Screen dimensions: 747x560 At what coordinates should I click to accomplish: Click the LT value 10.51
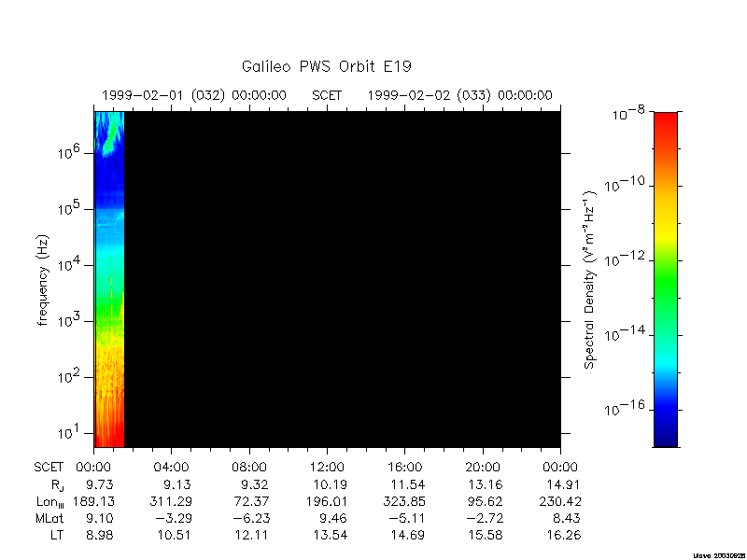174,535
